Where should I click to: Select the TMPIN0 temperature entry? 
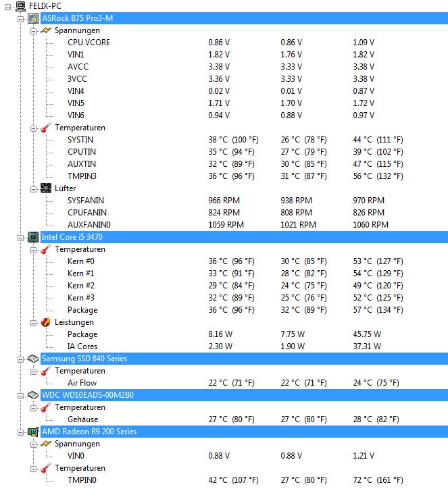click(82, 480)
